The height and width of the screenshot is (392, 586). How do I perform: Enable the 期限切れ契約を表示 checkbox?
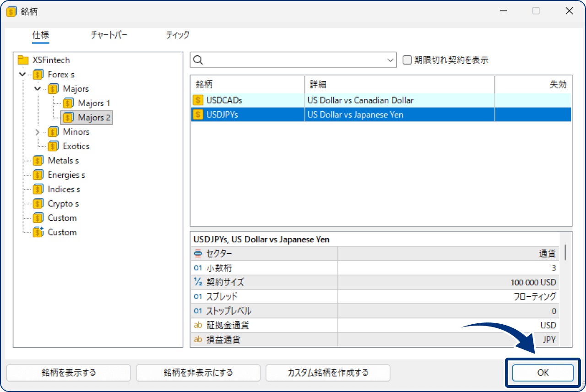pos(407,60)
